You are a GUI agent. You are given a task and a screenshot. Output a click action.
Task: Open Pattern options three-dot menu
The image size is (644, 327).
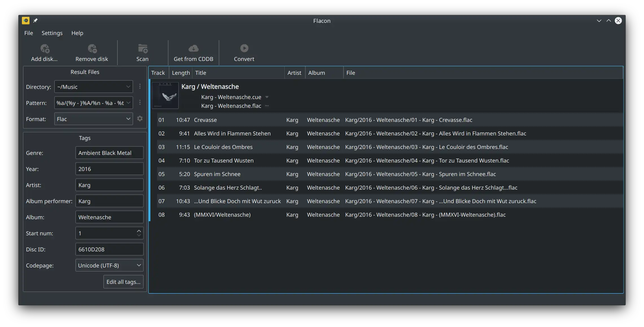click(x=140, y=102)
